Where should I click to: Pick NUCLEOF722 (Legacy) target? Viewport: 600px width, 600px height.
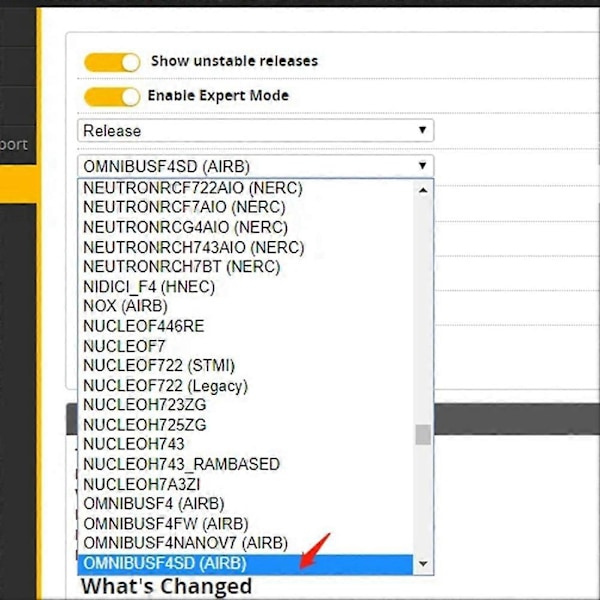(x=245, y=386)
